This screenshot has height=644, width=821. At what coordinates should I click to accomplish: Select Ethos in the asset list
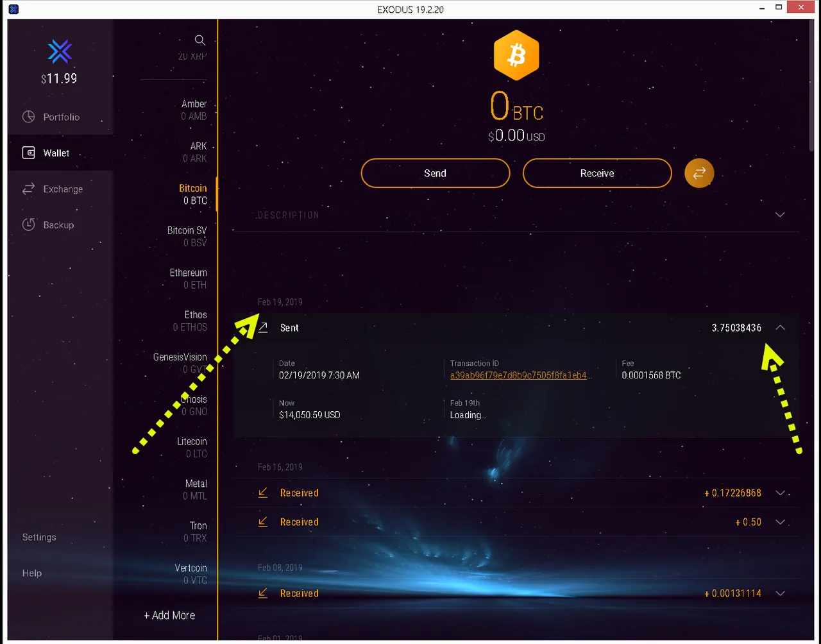coord(190,321)
